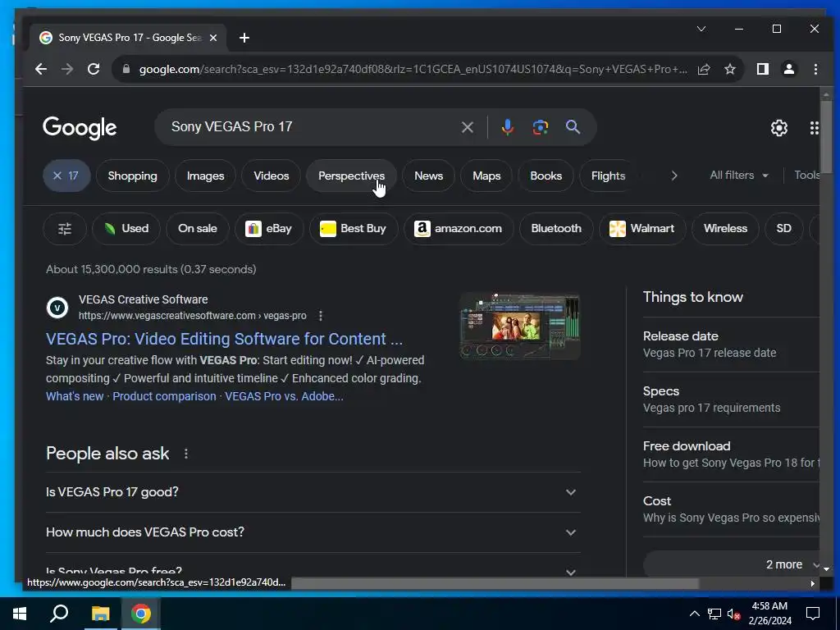Open People also ask options menu
Viewport: 840px width, 630px height.
(186, 454)
